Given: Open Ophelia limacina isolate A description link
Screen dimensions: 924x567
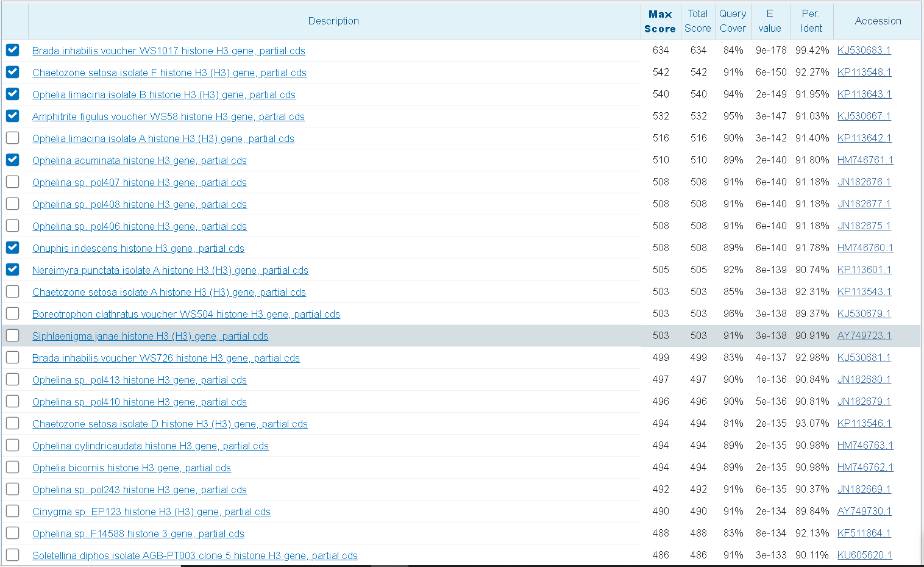Looking at the screenshot, I should pos(163,138).
